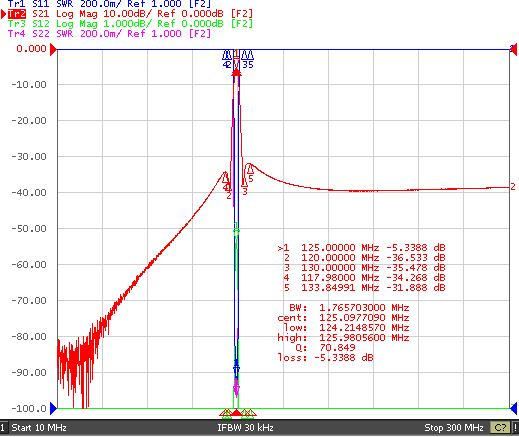Screen dimensions: 519x437
Task: Click the channel 1 indicator in status bar
Action: (x=3, y=428)
